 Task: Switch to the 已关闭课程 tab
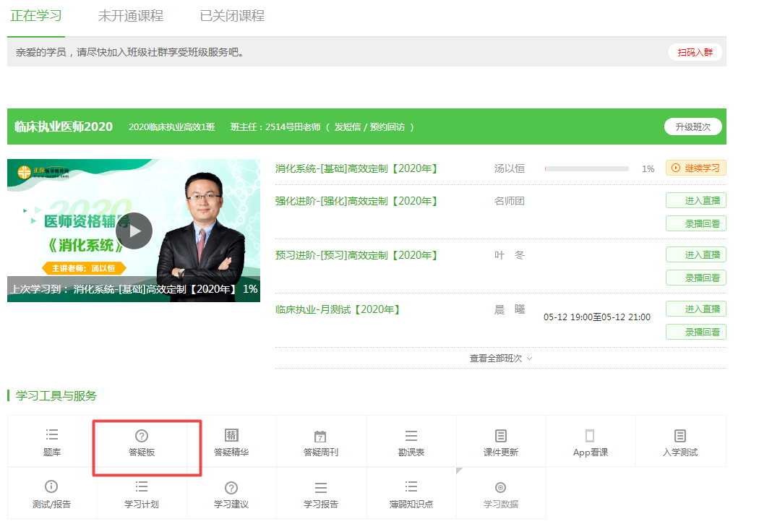click(232, 16)
